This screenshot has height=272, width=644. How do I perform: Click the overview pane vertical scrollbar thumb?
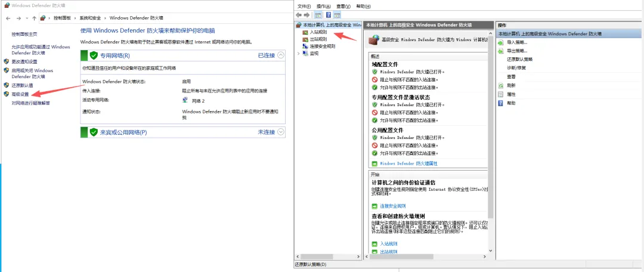(490, 126)
